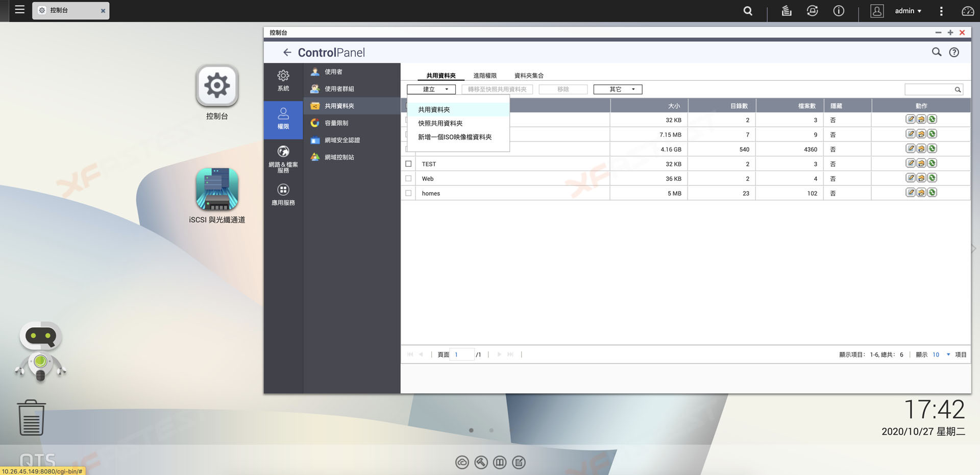Edit permissions of Web folder
980x475 pixels.
[x=921, y=178]
